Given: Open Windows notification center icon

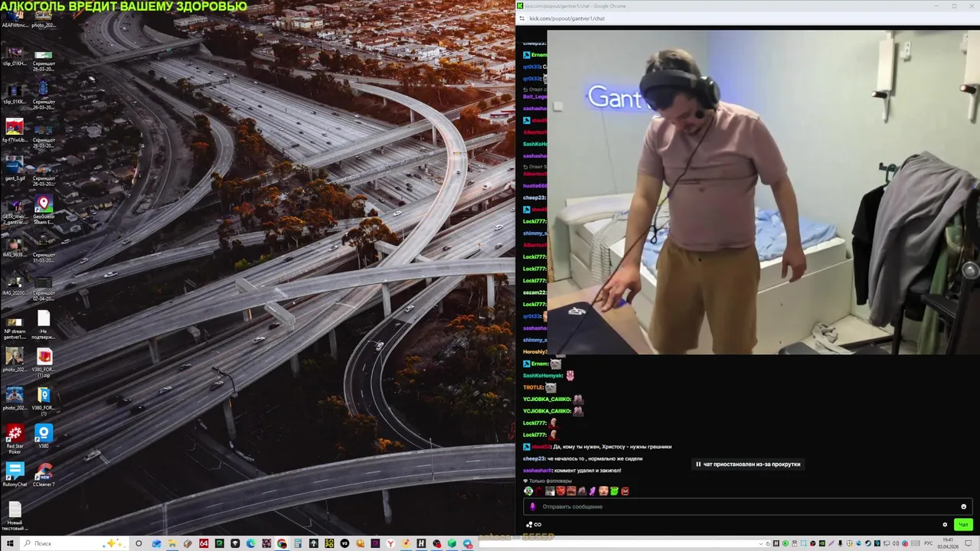Looking at the screenshot, I should tap(968, 543).
